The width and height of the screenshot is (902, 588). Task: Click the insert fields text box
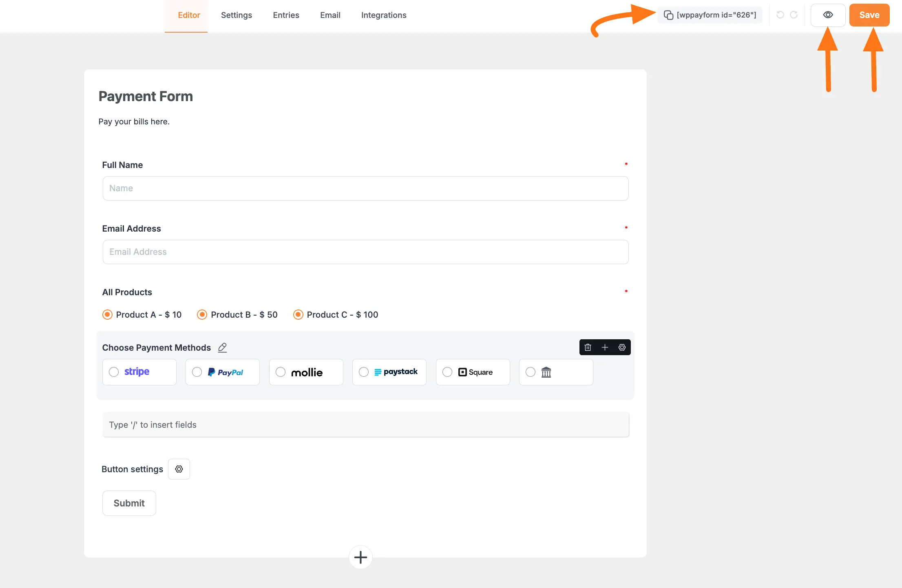[x=365, y=424]
